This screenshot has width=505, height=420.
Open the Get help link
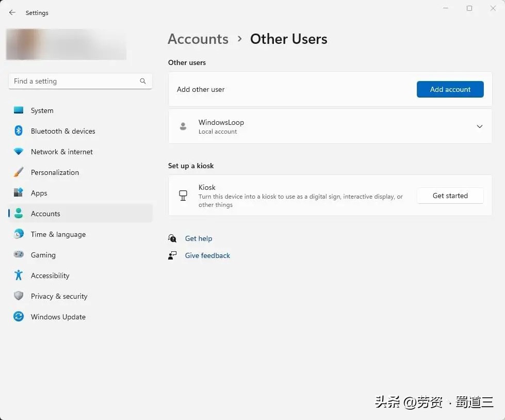click(199, 238)
